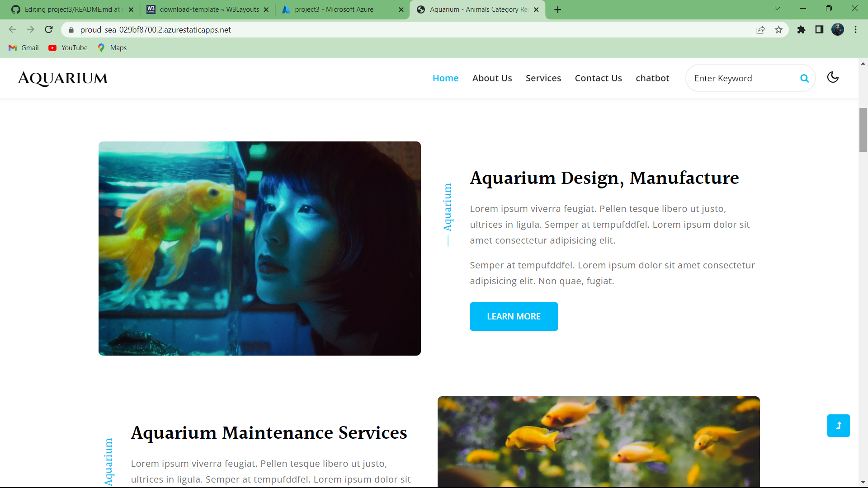This screenshot has width=868, height=488.
Task: Switch to project3 Microsoft Azure tab
Action: [x=334, y=9]
